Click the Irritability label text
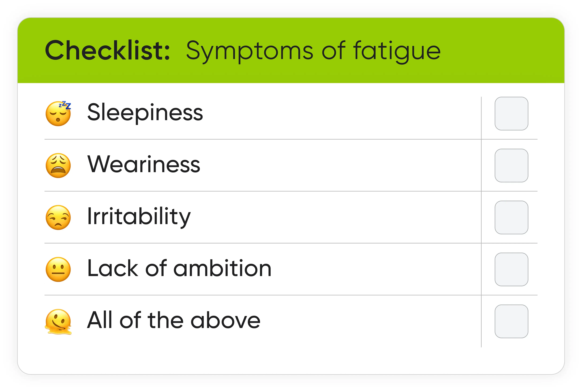The width and height of the screenshot is (582, 392). (139, 216)
